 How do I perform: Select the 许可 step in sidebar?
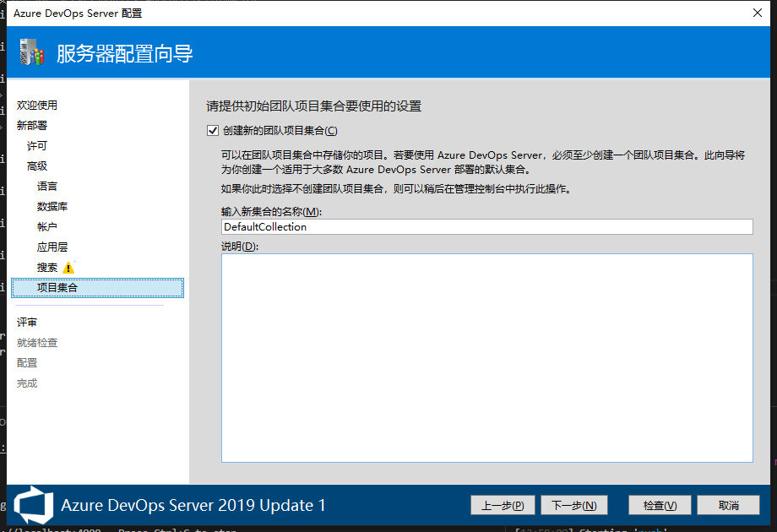tap(37, 146)
